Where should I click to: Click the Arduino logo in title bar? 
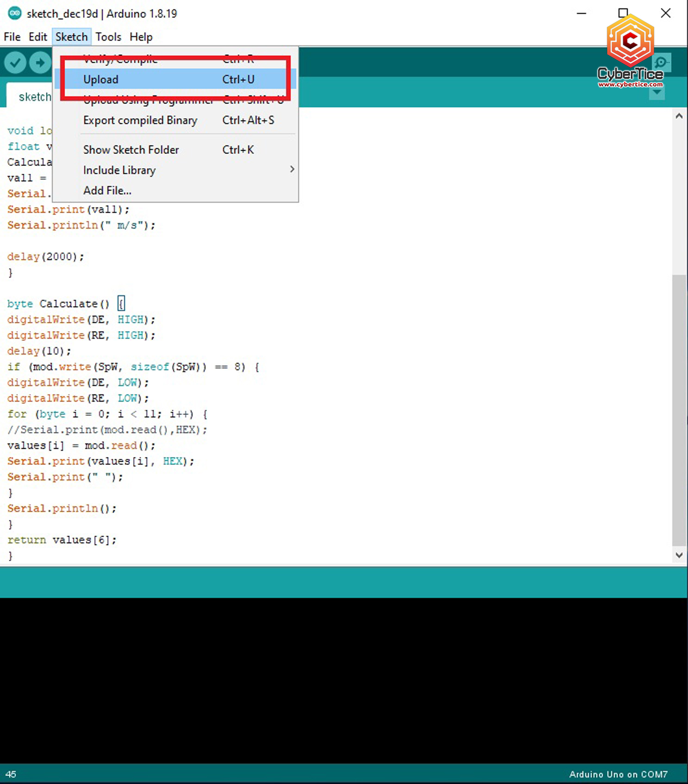click(x=15, y=13)
